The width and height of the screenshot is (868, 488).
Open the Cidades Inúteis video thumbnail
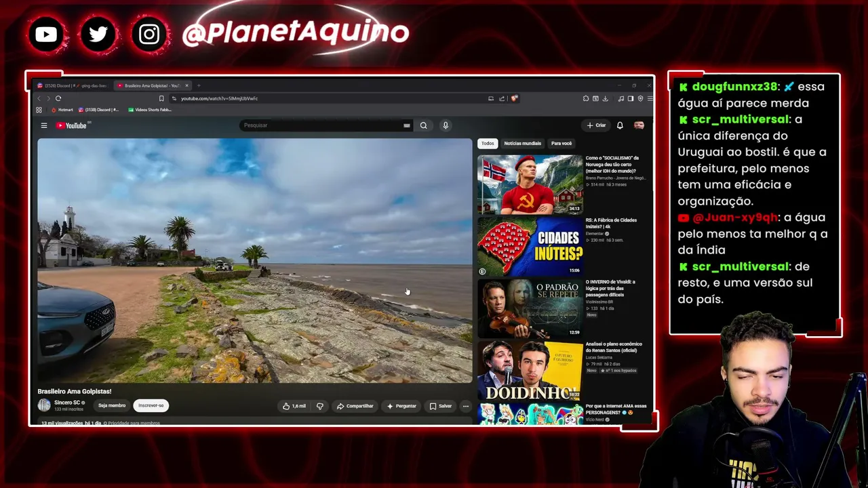point(530,247)
